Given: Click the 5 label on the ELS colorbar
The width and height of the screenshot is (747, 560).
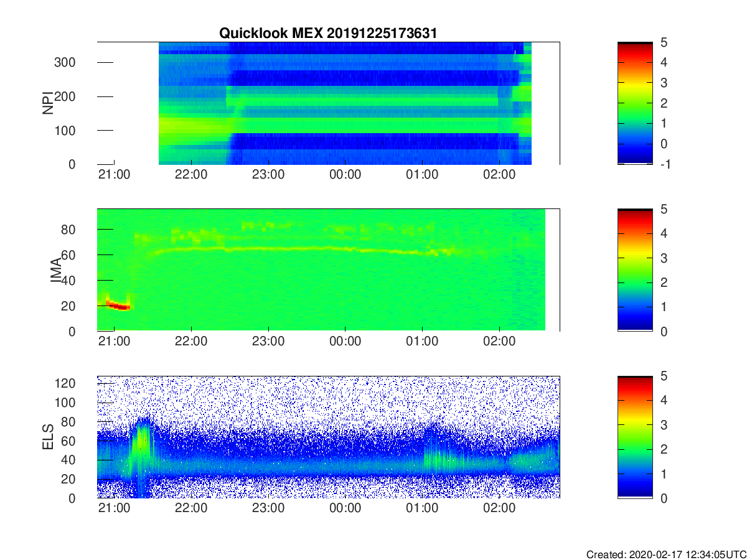Looking at the screenshot, I should 664,376.
